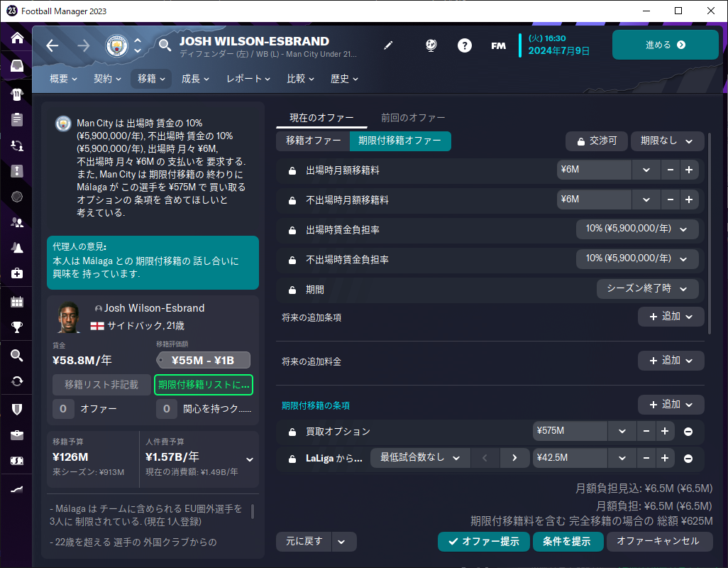Click the 期限付移籍リストに... button
This screenshot has height=568, width=728.
coord(204,385)
